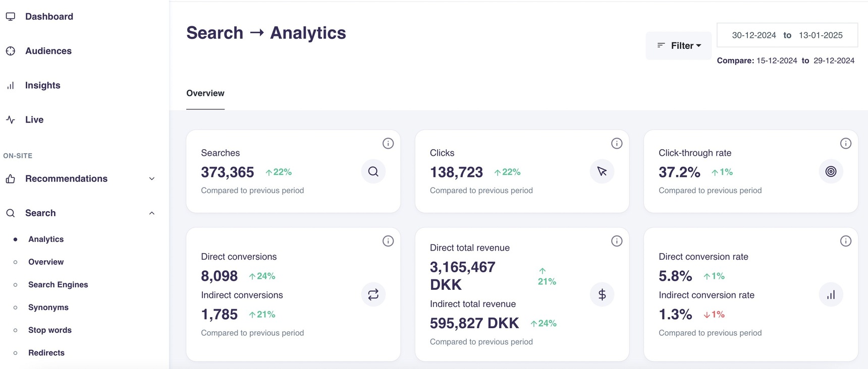The height and width of the screenshot is (369, 868).
Task: Select the Overview tab
Action: (205, 93)
